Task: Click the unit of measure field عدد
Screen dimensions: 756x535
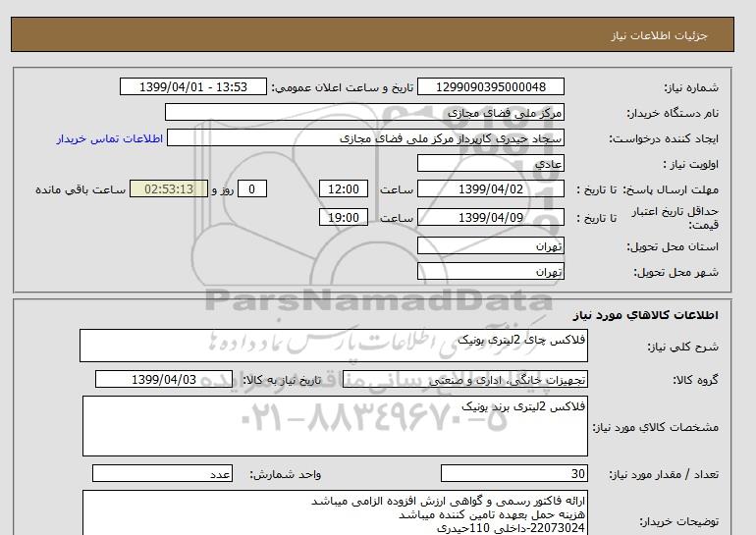Action: [x=162, y=474]
